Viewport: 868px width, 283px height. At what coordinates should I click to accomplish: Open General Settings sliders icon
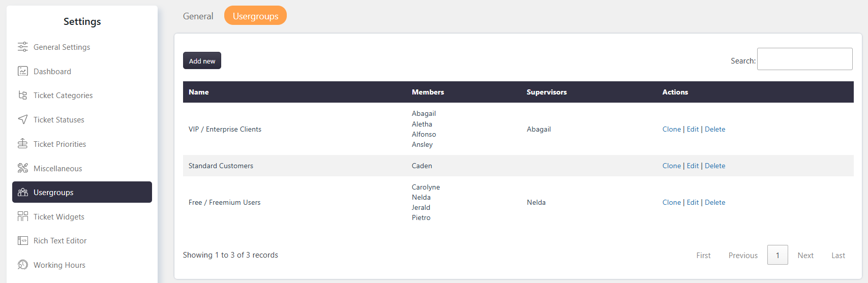click(x=23, y=47)
